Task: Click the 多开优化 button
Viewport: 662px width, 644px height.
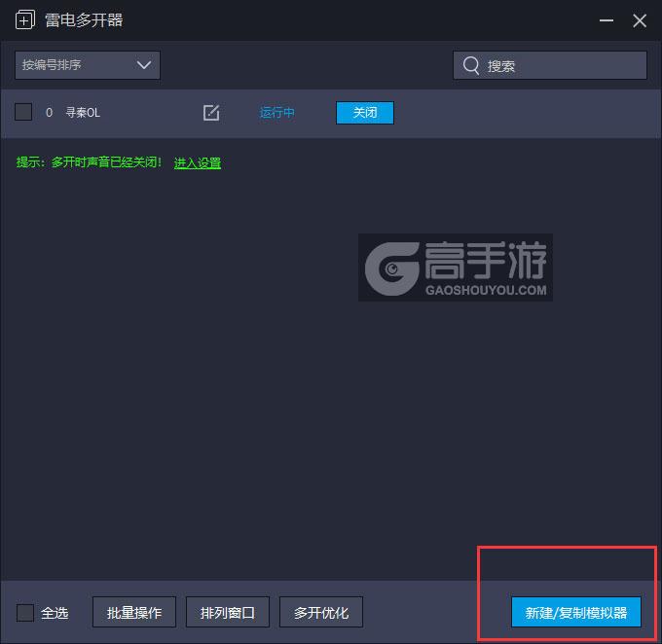Action: point(321,612)
